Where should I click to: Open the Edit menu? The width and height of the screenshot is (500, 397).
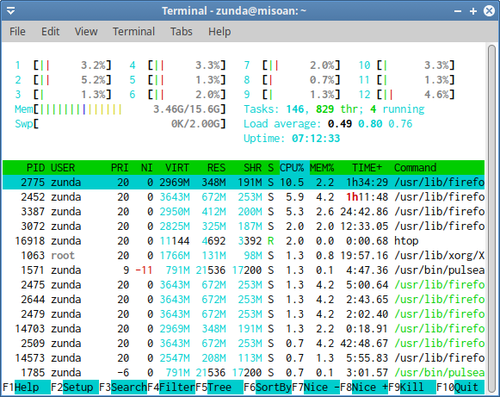50,32
